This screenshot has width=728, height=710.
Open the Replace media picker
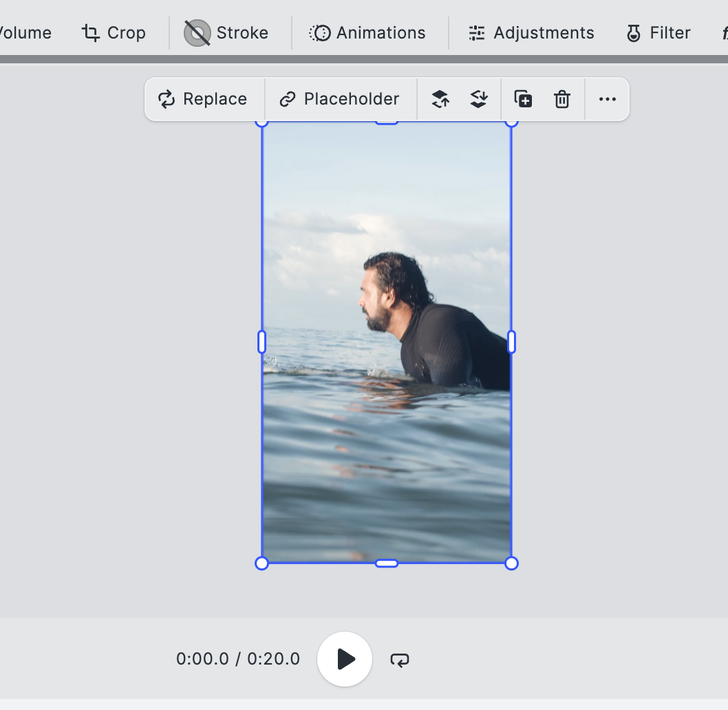[204, 99]
